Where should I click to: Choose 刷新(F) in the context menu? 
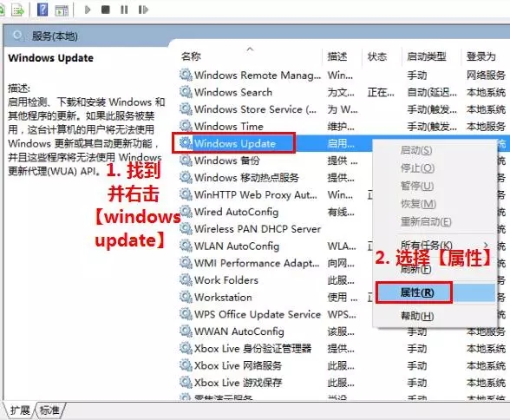pyautogui.click(x=415, y=269)
